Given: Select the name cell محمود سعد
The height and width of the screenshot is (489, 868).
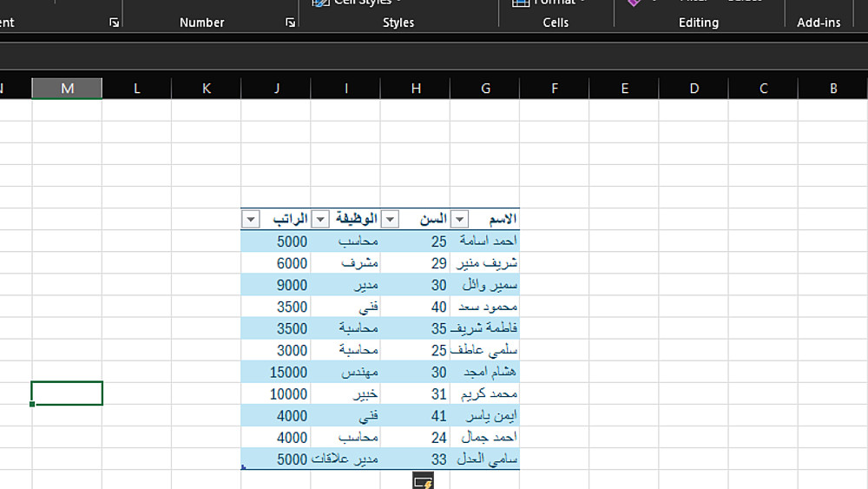Looking at the screenshot, I should [485, 307].
